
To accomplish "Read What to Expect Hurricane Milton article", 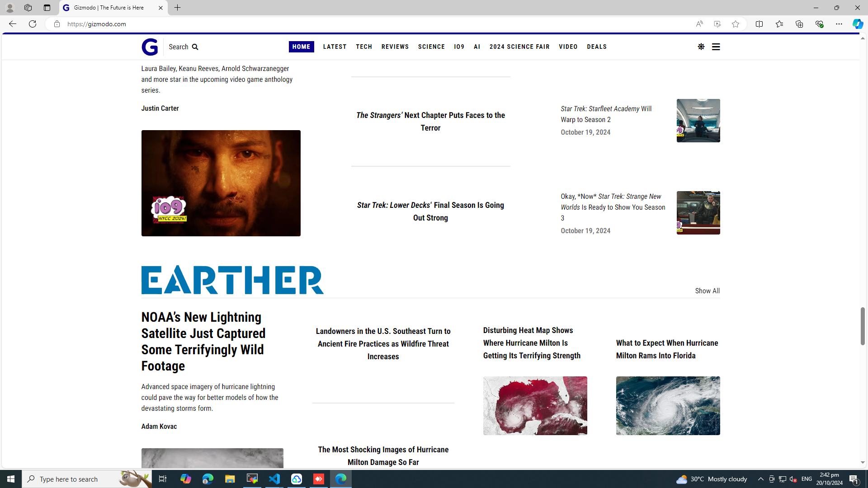I will pyautogui.click(x=667, y=349).
